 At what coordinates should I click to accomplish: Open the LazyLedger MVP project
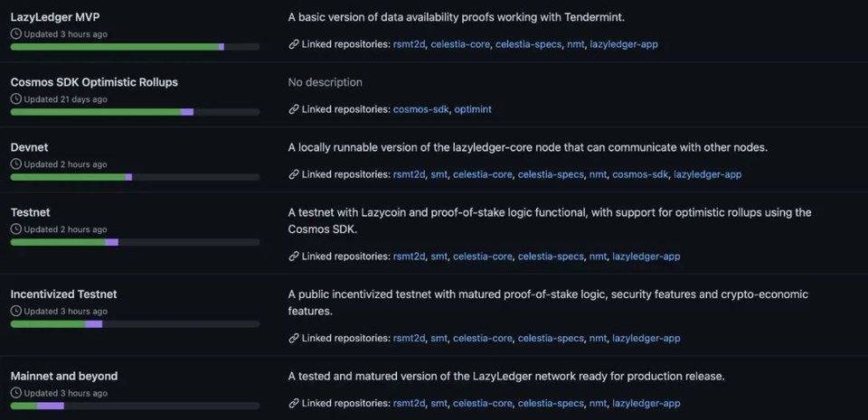pyautogui.click(x=55, y=17)
